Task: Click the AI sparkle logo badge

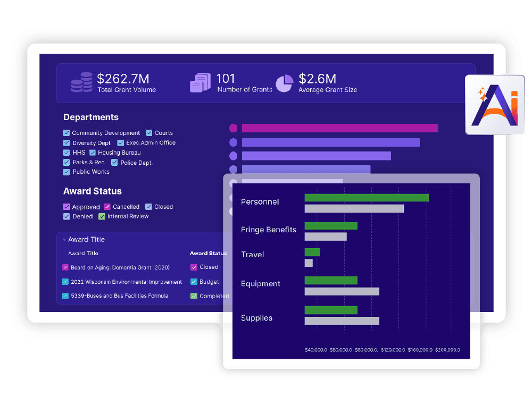Action: (495, 105)
